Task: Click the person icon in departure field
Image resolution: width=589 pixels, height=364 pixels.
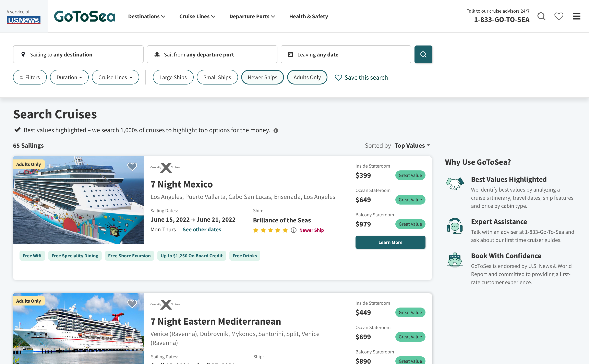Action: 157,54
